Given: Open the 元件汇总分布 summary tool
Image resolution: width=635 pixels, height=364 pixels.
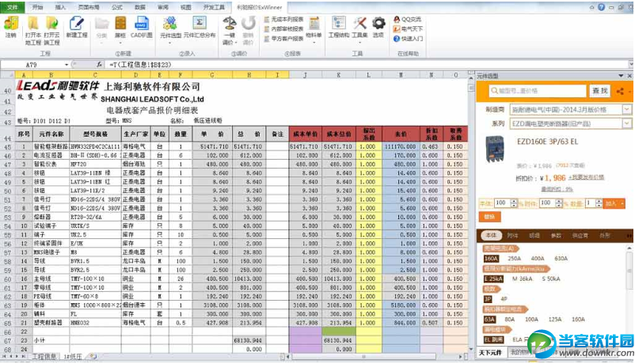Looking at the screenshot, I should pos(200,28).
